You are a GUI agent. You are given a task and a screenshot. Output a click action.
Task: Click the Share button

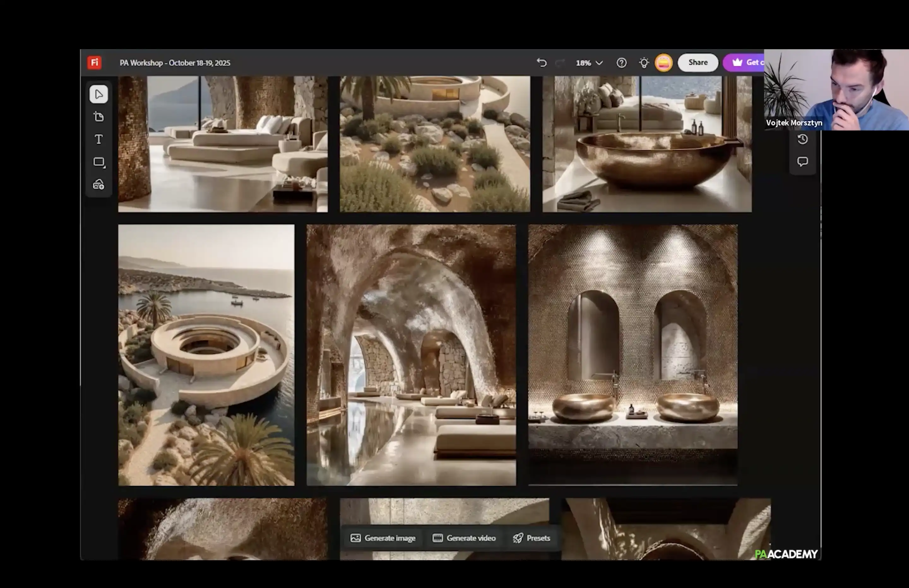(x=698, y=63)
